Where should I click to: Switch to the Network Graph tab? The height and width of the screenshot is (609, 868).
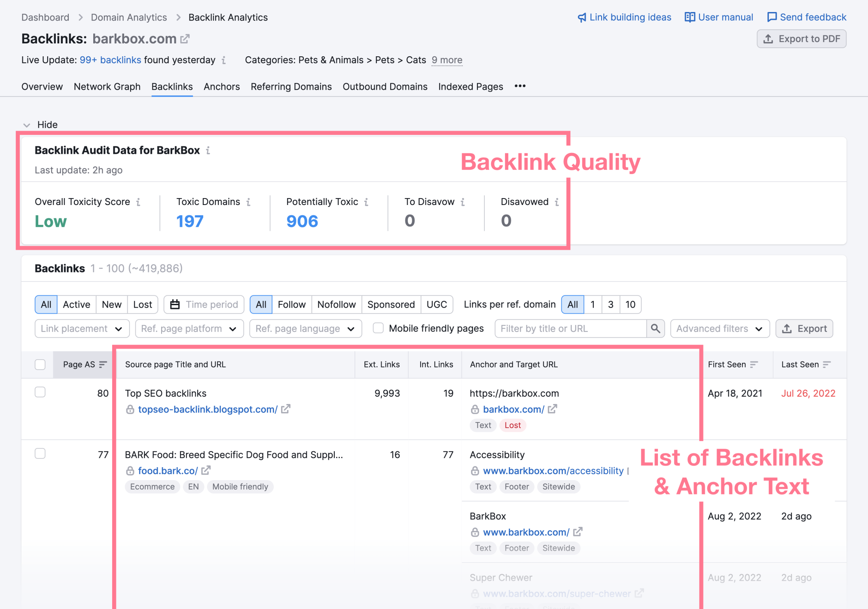tap(107, 86)
